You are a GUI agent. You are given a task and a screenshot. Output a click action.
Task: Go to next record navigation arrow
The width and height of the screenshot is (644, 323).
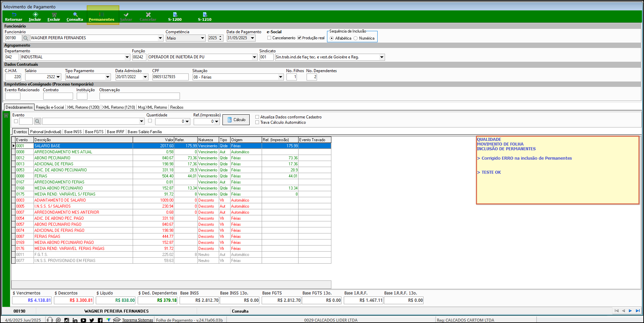tap(630, 311)
